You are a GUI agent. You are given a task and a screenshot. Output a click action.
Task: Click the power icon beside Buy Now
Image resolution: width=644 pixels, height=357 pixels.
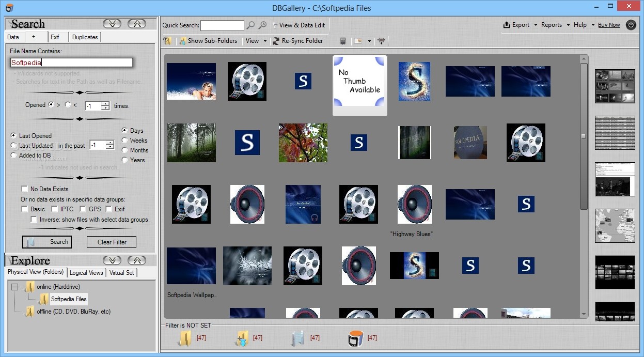tap(631, 25)
